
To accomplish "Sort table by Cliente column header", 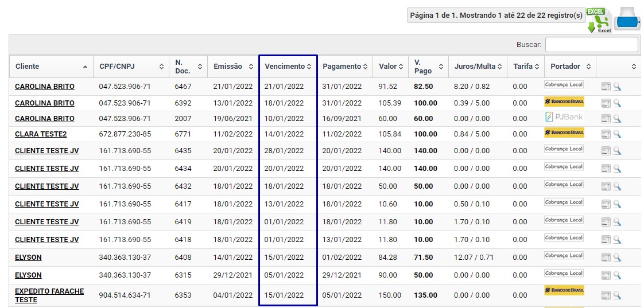I will pos(51,67).
